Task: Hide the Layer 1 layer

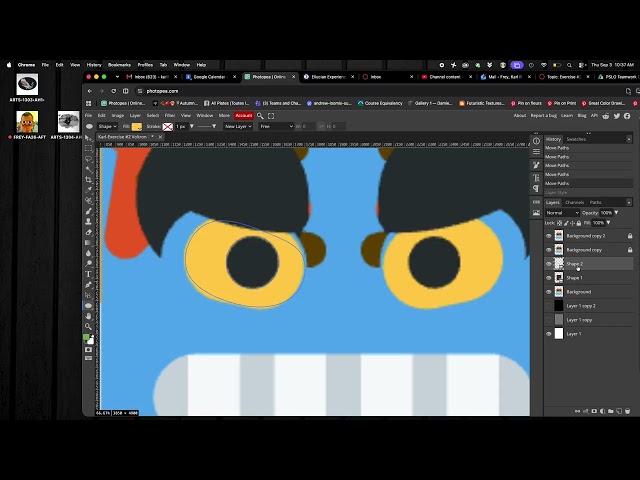Action: pyautogui.click(x=549, y=334)
